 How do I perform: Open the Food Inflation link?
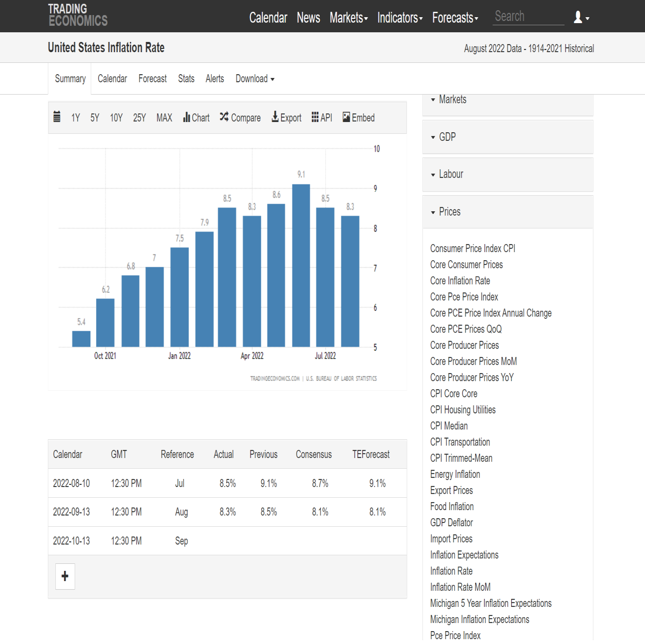coord(452,506)
